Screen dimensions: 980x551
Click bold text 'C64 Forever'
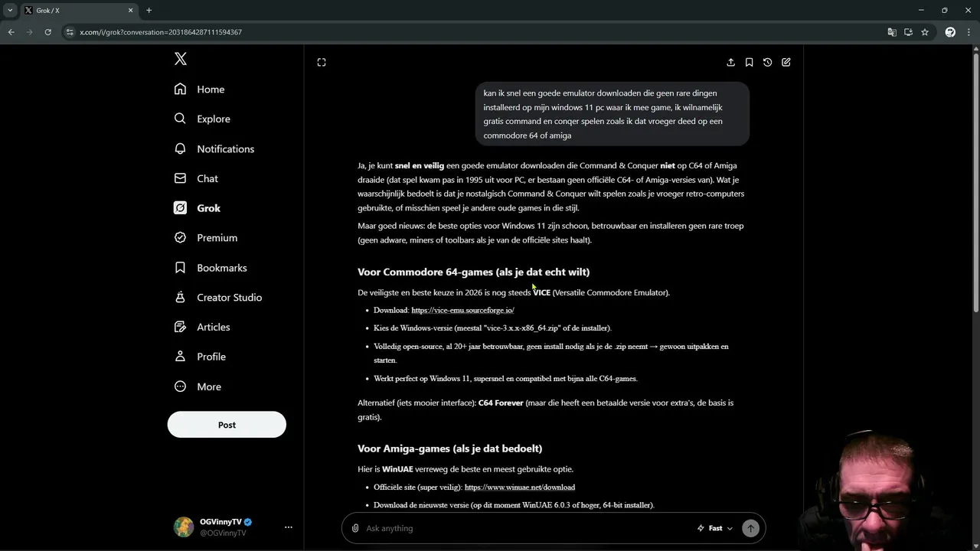point(501,403)
